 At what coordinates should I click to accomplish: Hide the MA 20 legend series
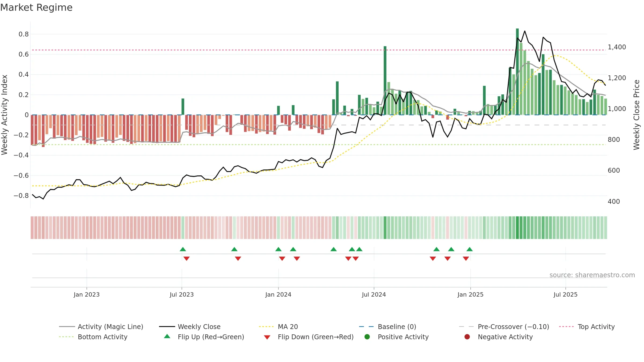click(x=278, y=327)
